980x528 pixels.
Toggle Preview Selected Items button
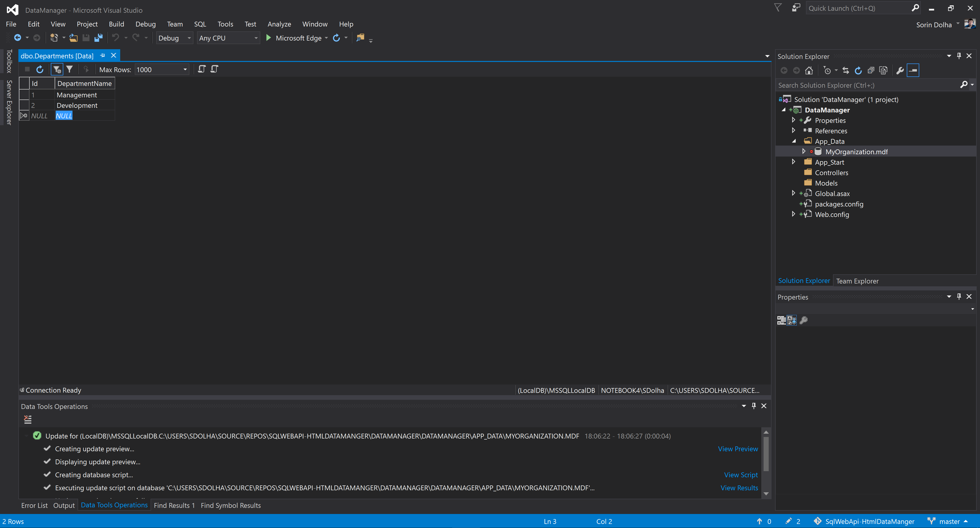913,71
